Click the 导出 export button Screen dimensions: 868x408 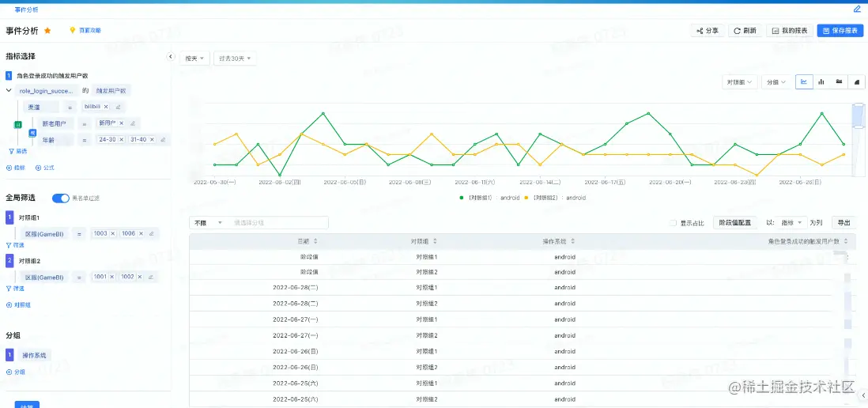point(843,222)
